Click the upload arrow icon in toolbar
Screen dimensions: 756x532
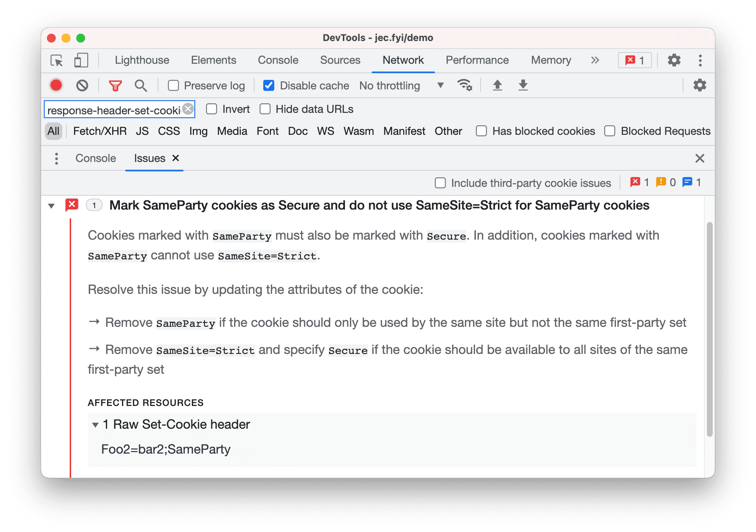pos(497,85)
